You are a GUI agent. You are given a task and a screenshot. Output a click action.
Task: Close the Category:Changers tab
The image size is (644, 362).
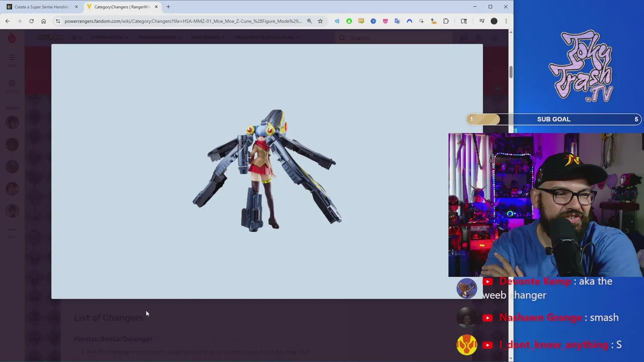point(156,7)
